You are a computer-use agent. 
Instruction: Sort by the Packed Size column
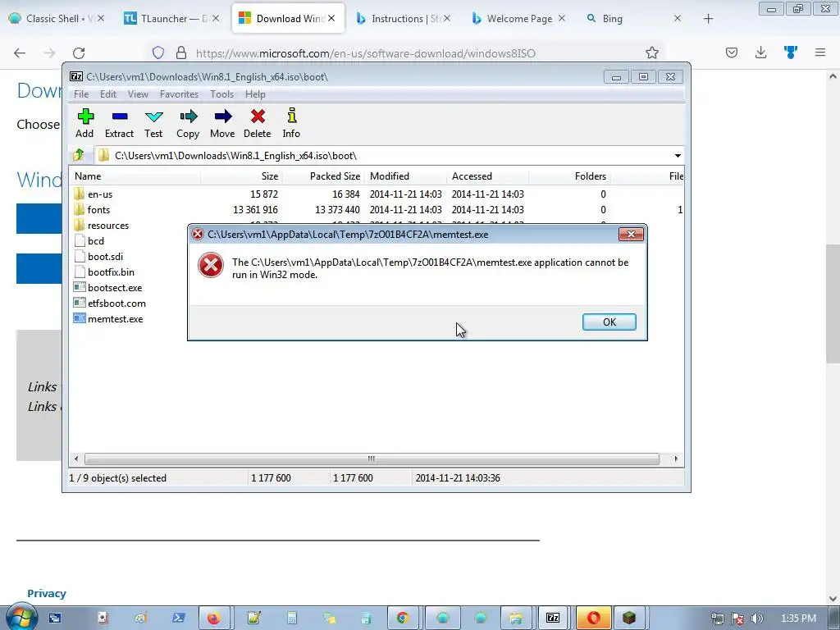point(323,176)
